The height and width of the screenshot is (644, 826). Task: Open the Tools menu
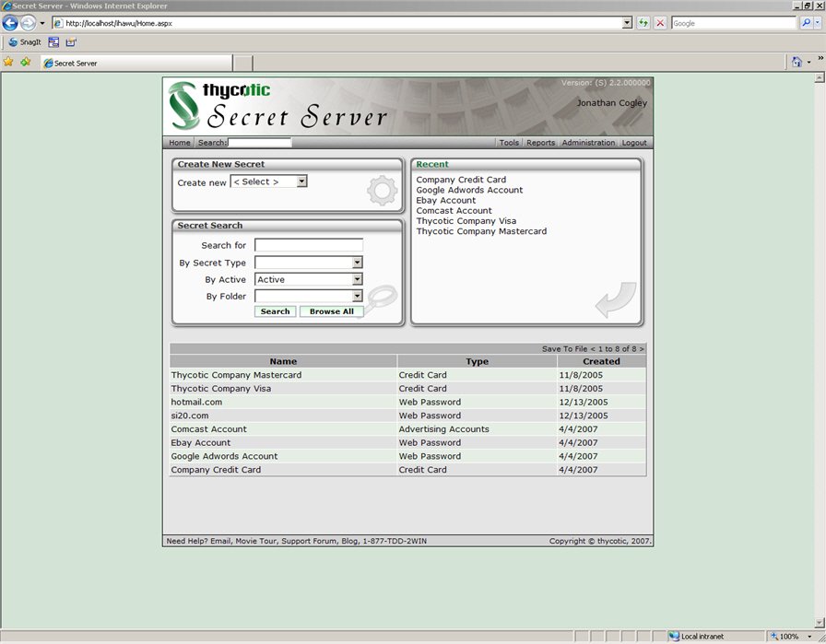coord(509,143)
